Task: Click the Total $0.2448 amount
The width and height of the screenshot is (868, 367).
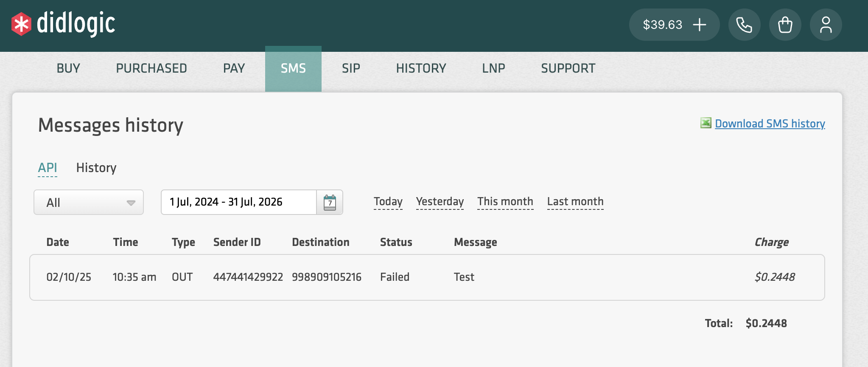Action: click(766, 323)
